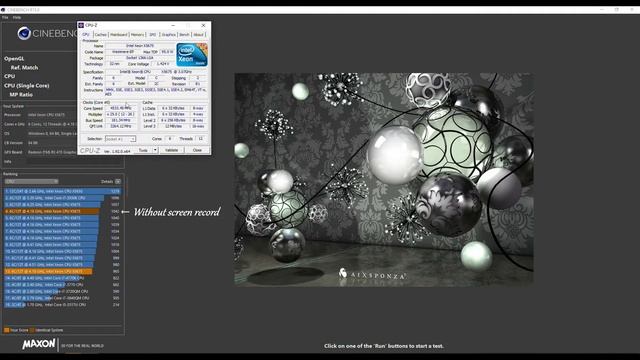The height and width of the screenshot is (360, 640).
Task: Click the Tools button in CPU-Z
Action: (143, 150)
